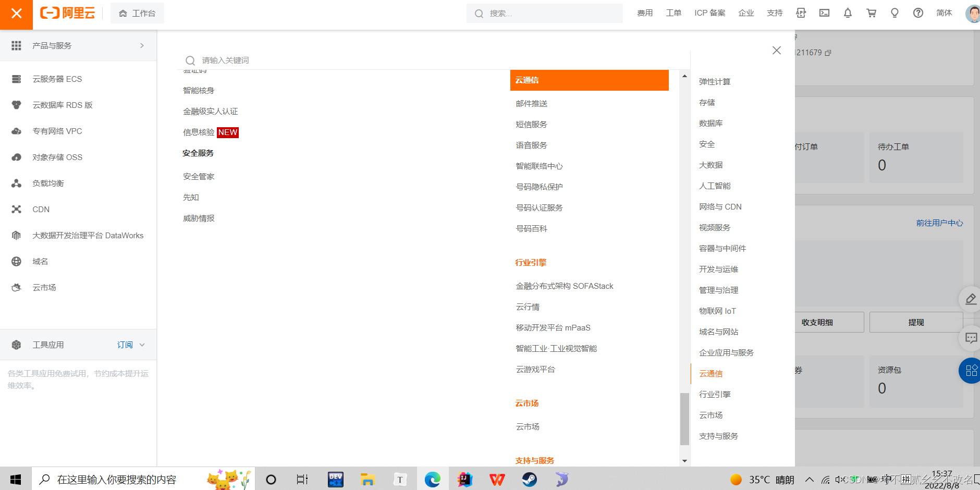The height and width of the screenshot is (490, 980).
Task: Select 物联网 IoT category tab
Action: coord(717,311)
